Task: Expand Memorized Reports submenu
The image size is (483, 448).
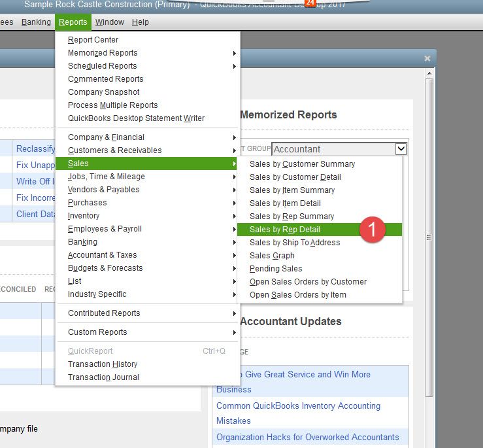Action: pyautogui.click(x=147, y=53)
